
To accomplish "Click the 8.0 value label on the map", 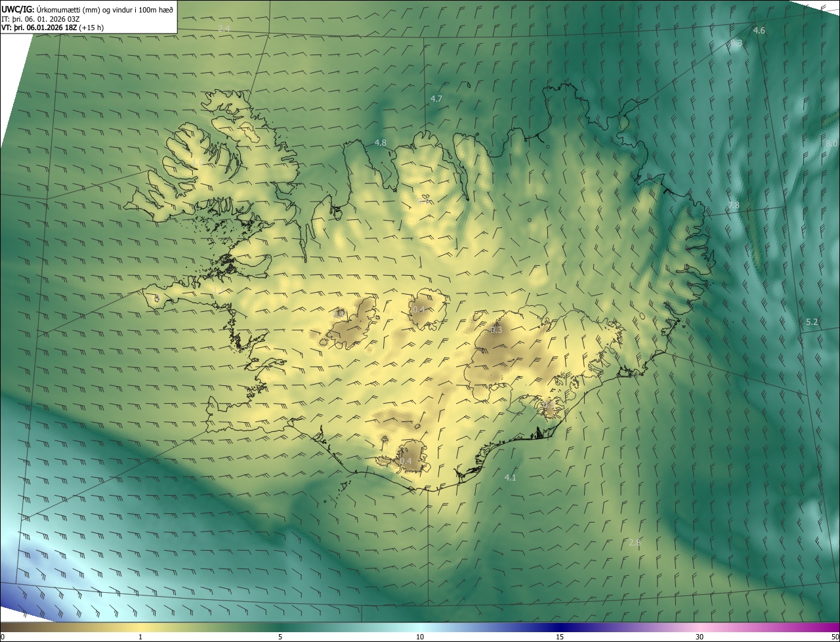I will [831, 143].
